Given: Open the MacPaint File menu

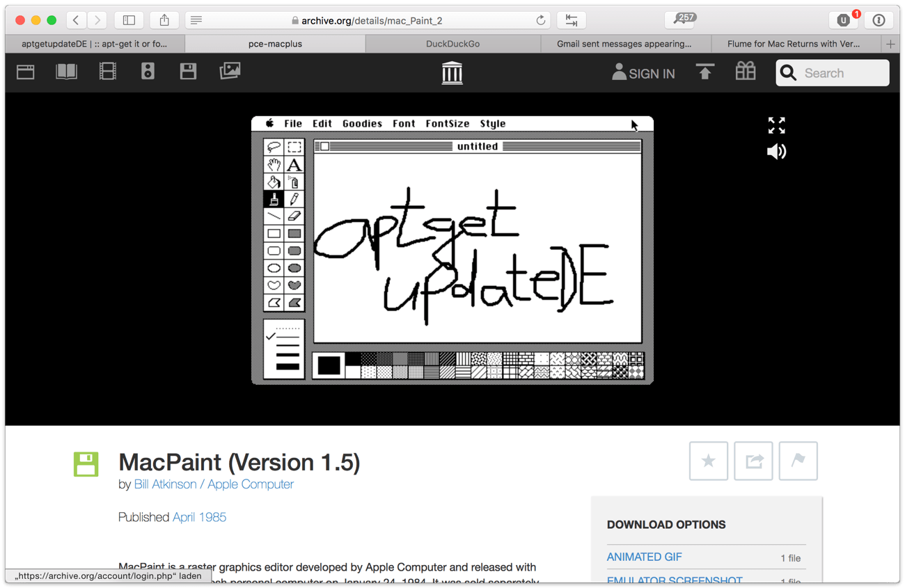Looking at the screenshot, I should click(293, 124).
